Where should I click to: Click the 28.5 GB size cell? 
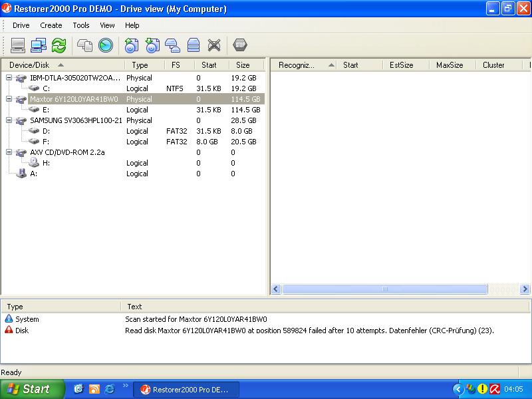click(243, 120)
